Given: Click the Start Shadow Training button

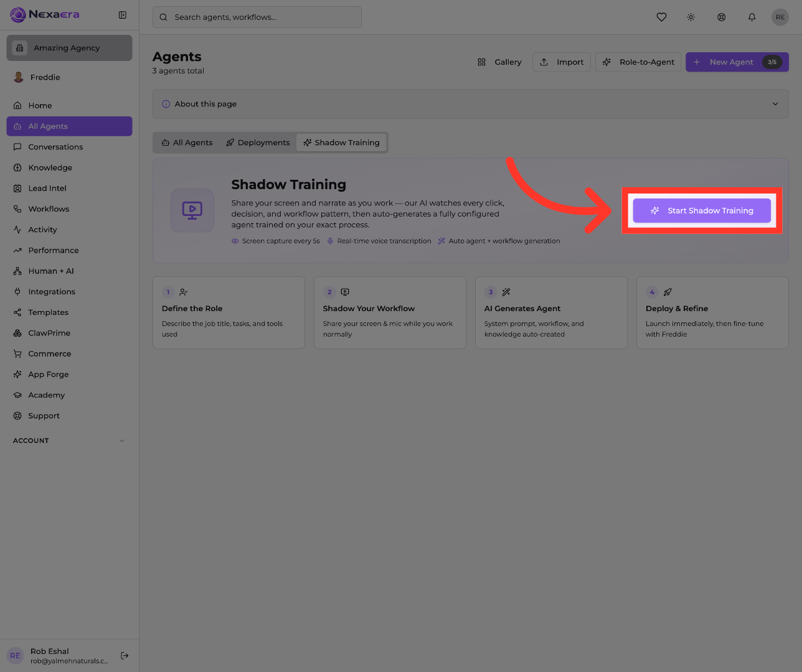Looking at the screenshot, I should (702, 210).
